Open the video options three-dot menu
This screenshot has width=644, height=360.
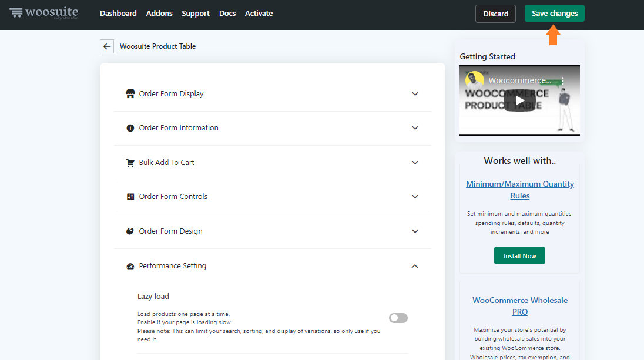tap(563, 80)
